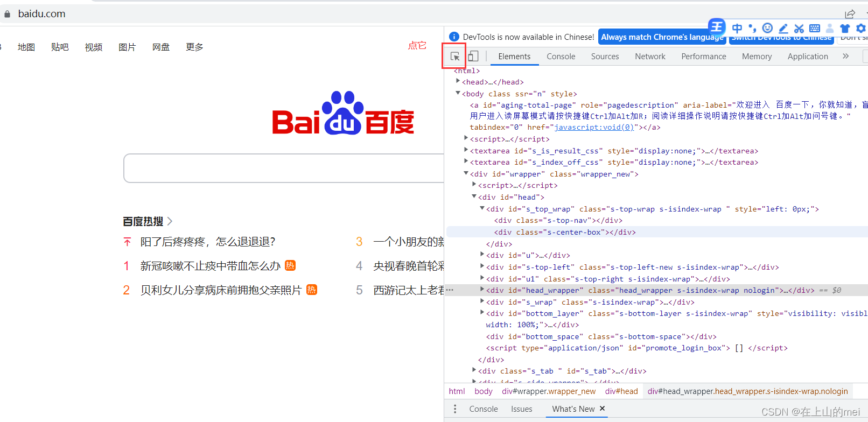Viewport: 868px width, 422px height.
Task: Expand the s_is_result_css textarea node
Action: (466, 150)
